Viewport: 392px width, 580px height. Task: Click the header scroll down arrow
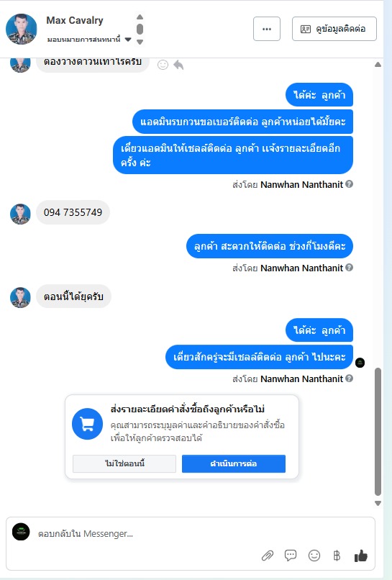point(140,42)
